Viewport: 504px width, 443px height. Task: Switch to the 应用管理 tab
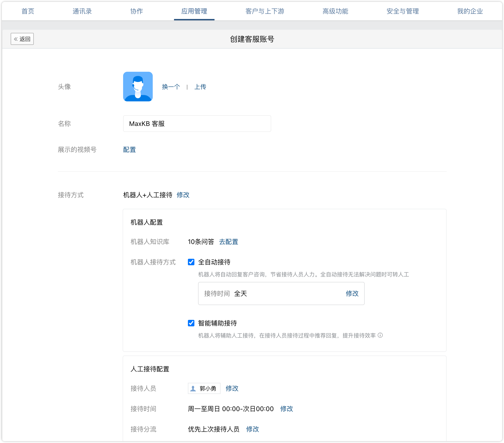pos(194,11)
